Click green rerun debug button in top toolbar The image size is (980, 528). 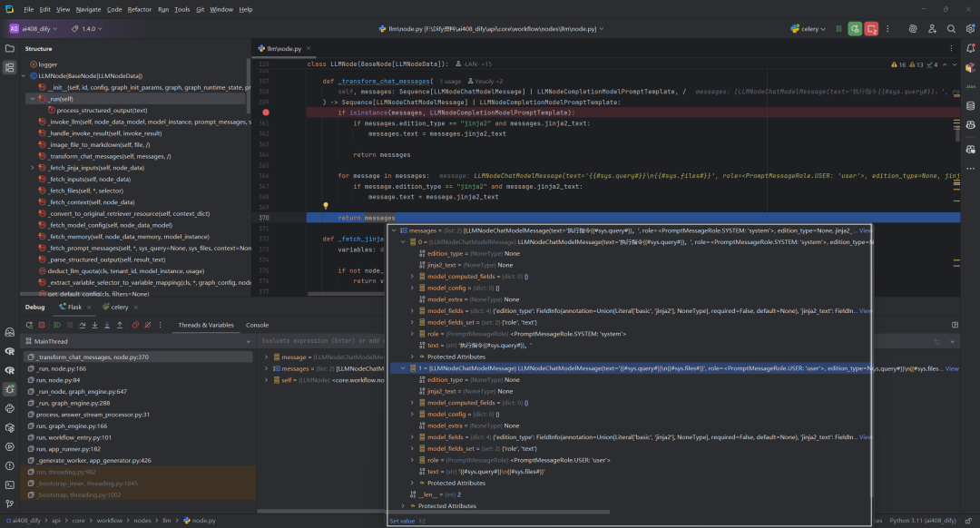click(x=855, y=29)
